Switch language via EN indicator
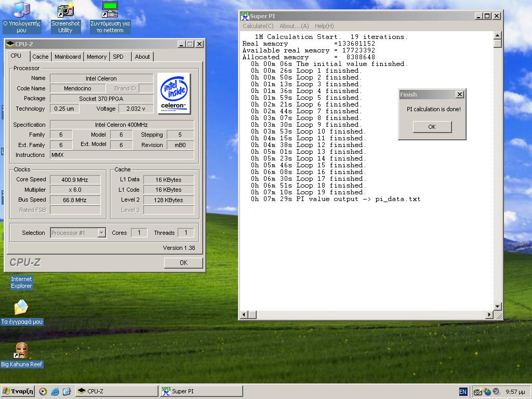This screenshot has width=532, height=399. (463, 392)
